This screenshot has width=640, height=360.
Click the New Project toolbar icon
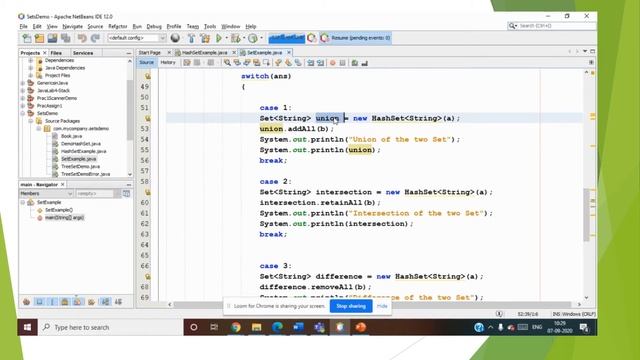(40, 38)
